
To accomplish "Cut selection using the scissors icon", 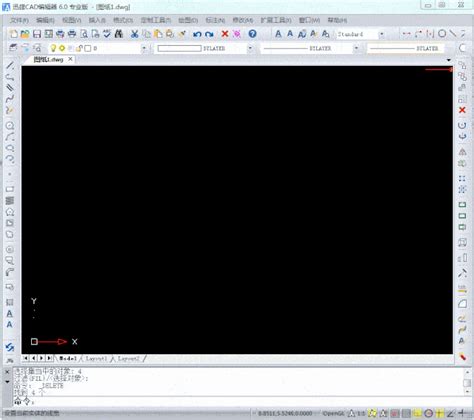I will tap(134, 34).
